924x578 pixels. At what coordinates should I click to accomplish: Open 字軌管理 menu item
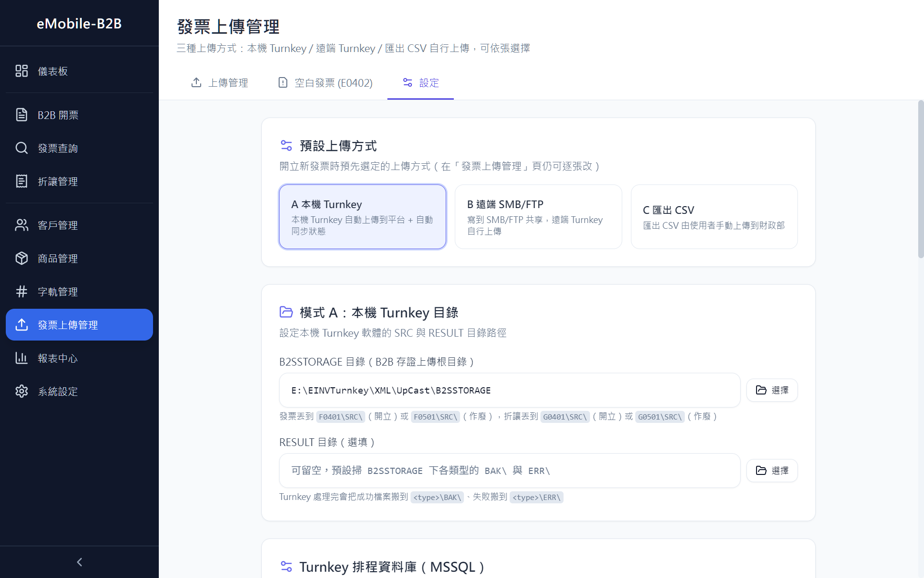[x=79, y=291]
